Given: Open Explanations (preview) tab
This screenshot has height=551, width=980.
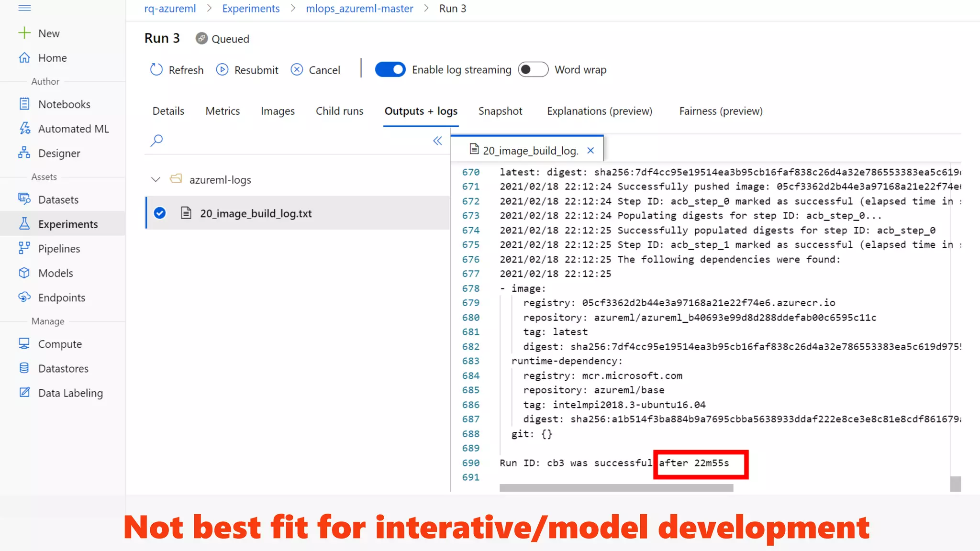Looking at the screenshot, I should click(x=600, y=111).
